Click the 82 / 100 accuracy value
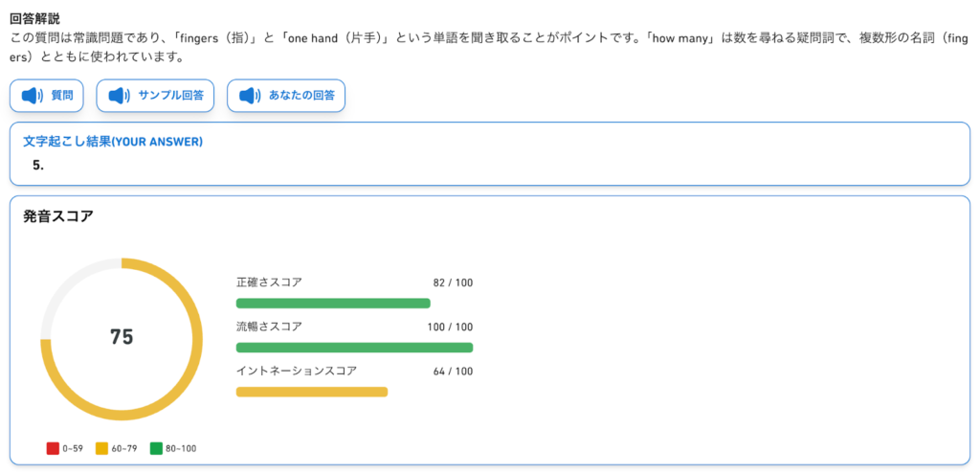This screenshot has height=474, width=980. pos(452,283)
